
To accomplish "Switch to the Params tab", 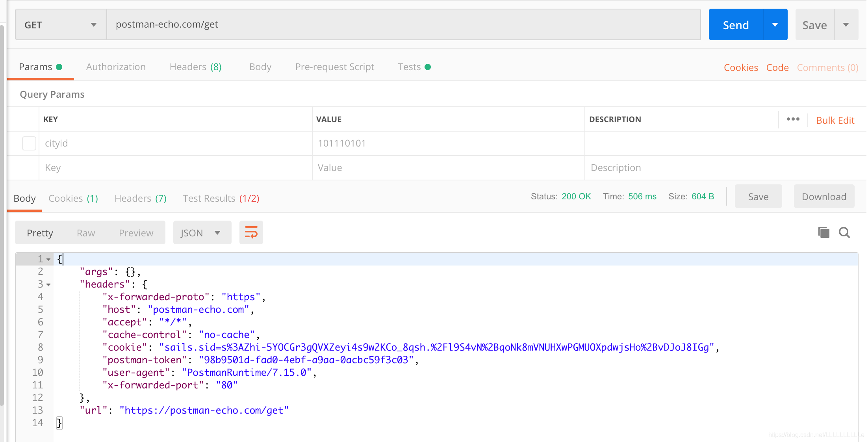I will pyautogui.click(x=40, y=67).
